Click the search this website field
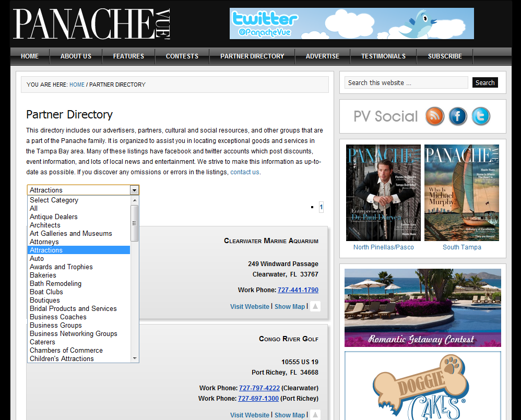Screen dimensions: 521x420 pos(406,82)
